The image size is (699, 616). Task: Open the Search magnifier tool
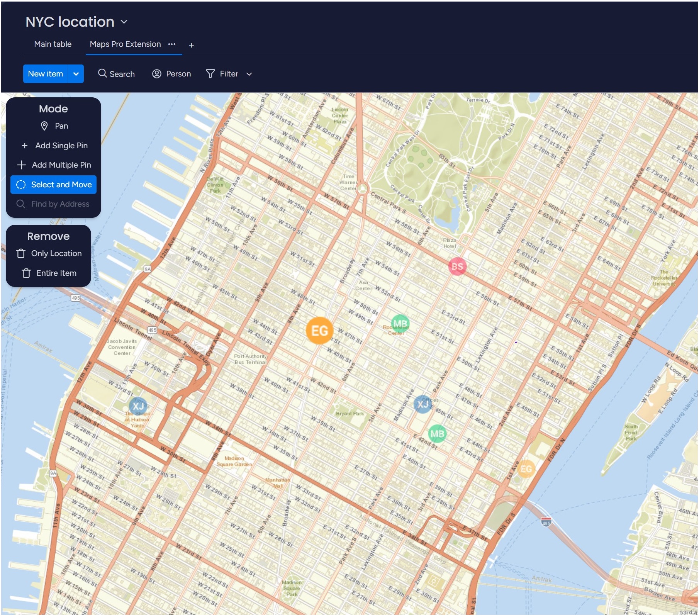pyautogui.click(x=102, y=73)
